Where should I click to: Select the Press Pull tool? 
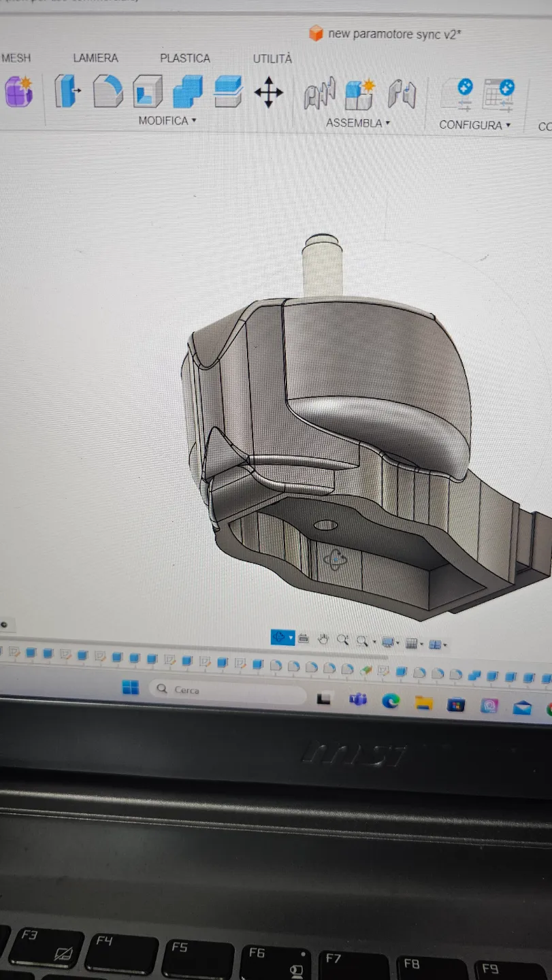click(67, 91)
